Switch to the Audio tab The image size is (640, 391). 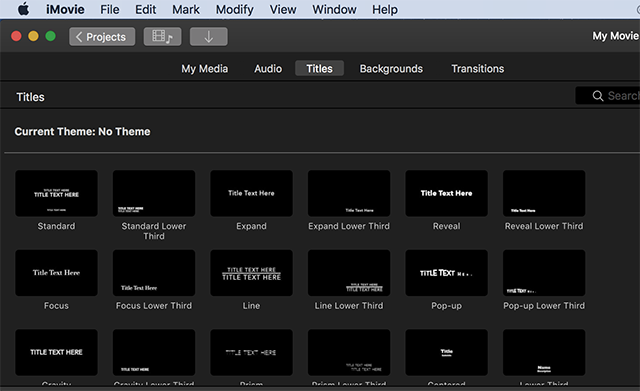pos(268,69)
